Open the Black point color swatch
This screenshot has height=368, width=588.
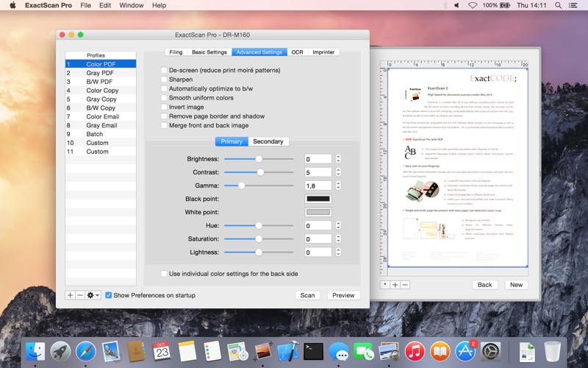(318, 199)
